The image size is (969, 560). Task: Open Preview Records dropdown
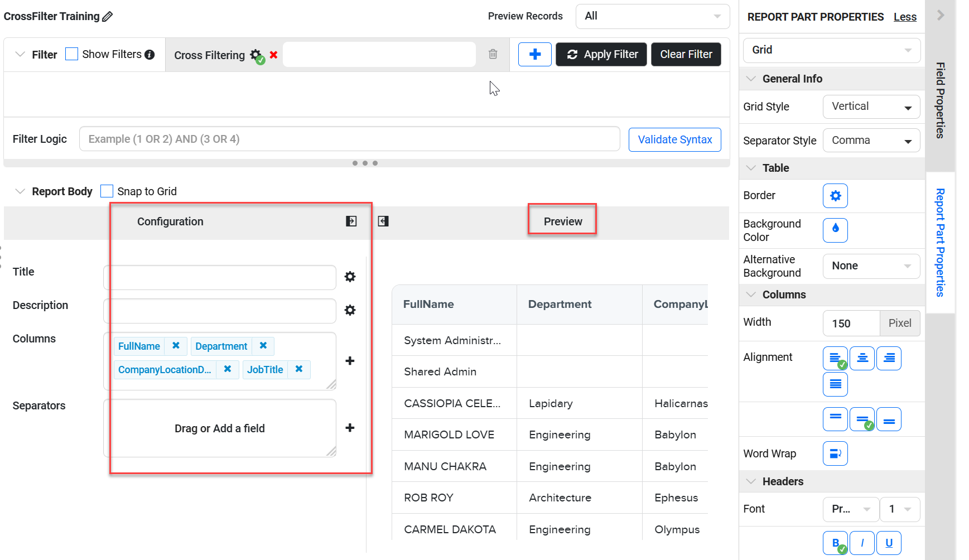click(652, 16)
